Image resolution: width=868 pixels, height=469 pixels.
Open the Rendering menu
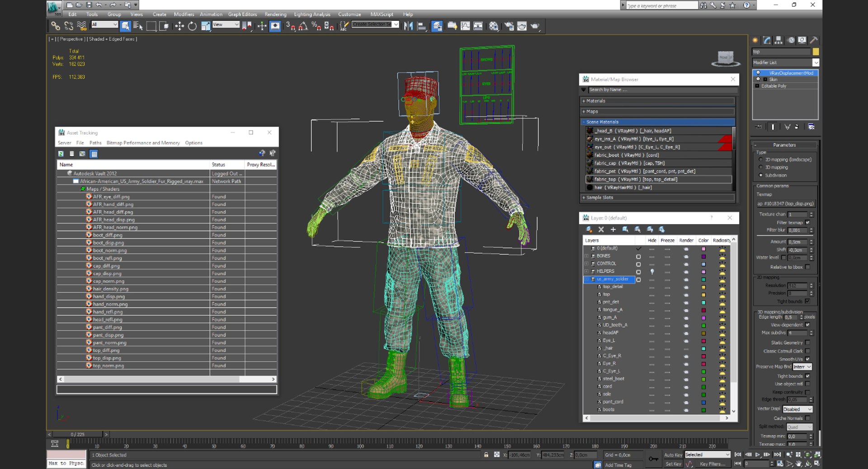275,14
